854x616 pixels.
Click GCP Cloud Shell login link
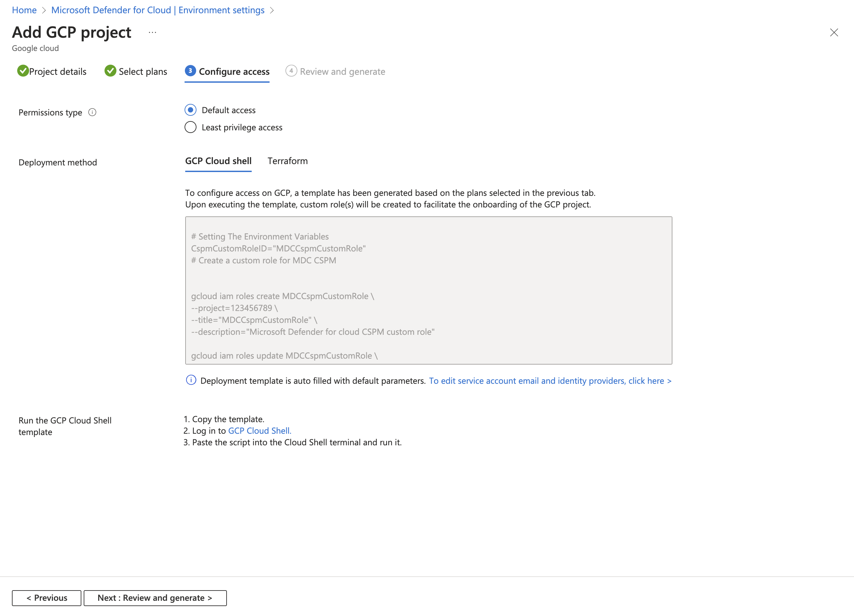[x=259, y=430]
